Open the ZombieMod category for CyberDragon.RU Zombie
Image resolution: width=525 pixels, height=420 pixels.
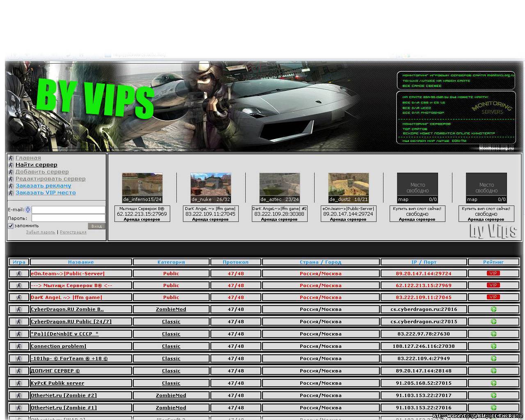[171, 309]
